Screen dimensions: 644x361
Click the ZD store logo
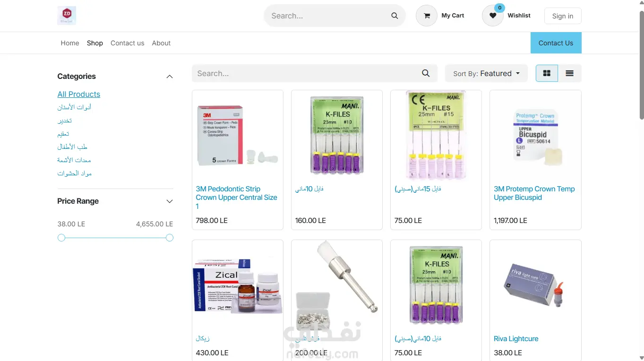[x=67, y=16]
